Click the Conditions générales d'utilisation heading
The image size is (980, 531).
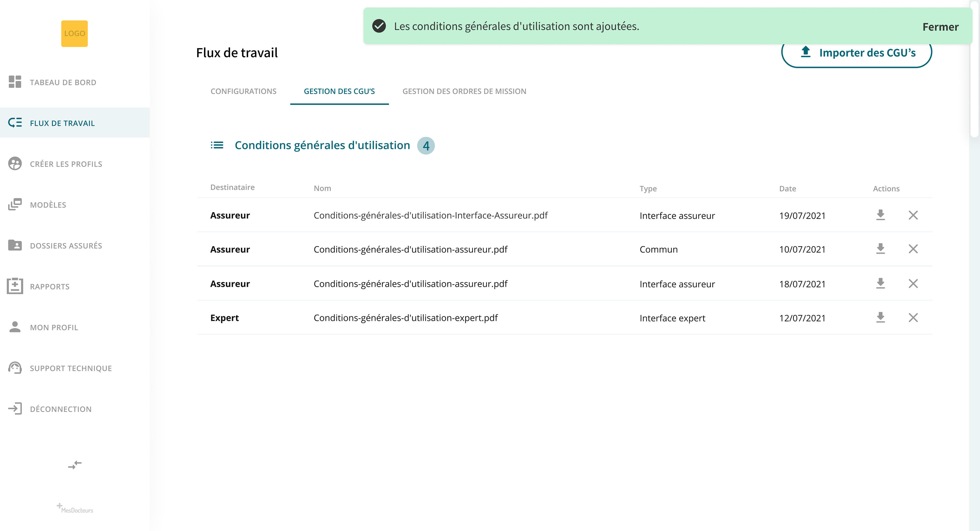[322, 145]
